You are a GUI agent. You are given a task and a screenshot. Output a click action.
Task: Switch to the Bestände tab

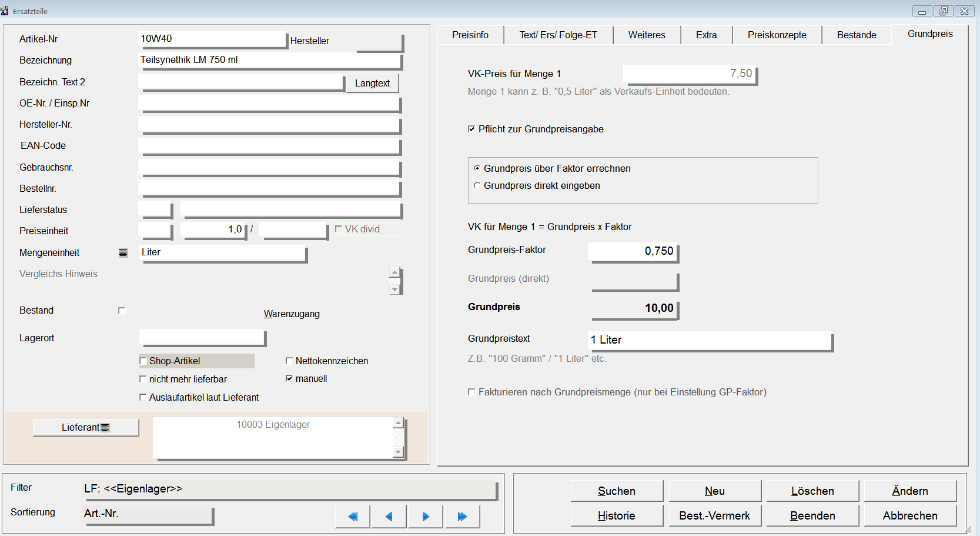[x=857, y=35]
